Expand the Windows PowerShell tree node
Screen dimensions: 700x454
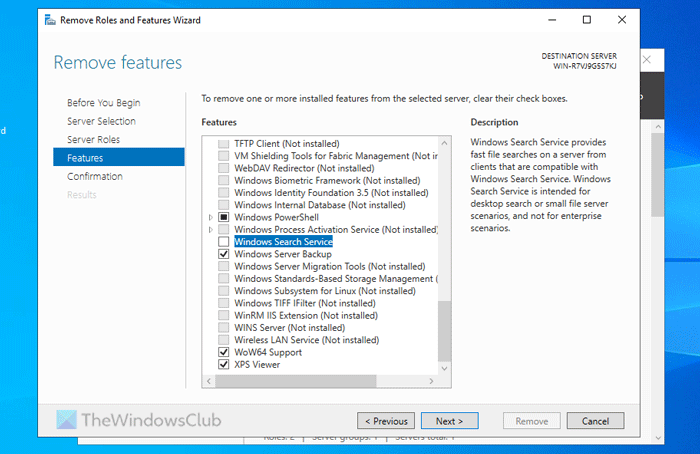coord(211,217)
